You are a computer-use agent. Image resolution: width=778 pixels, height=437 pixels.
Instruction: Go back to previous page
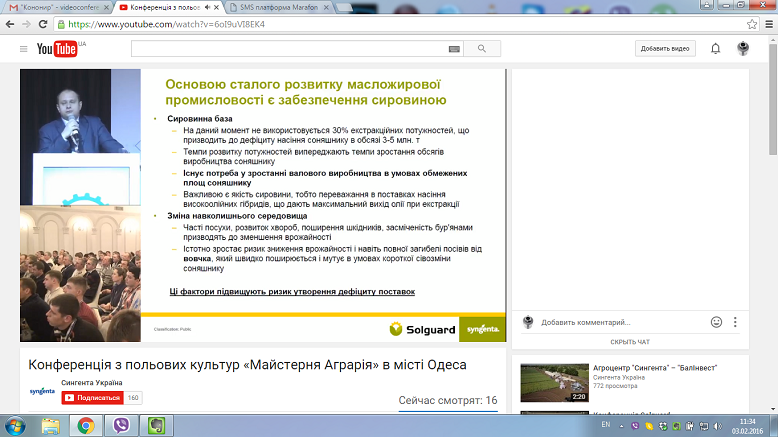click(10, 24)
